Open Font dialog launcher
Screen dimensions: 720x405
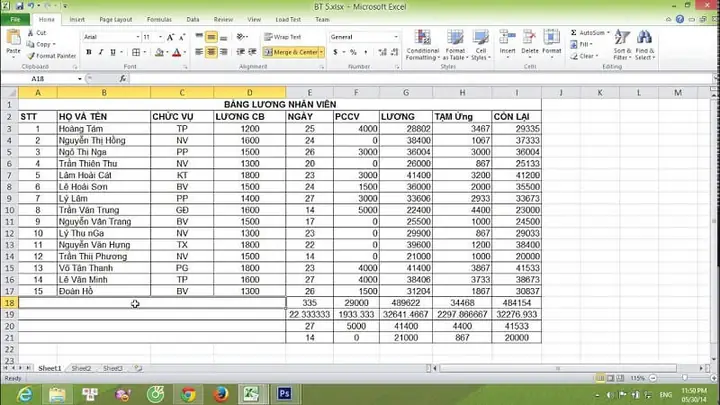point(186,67)
